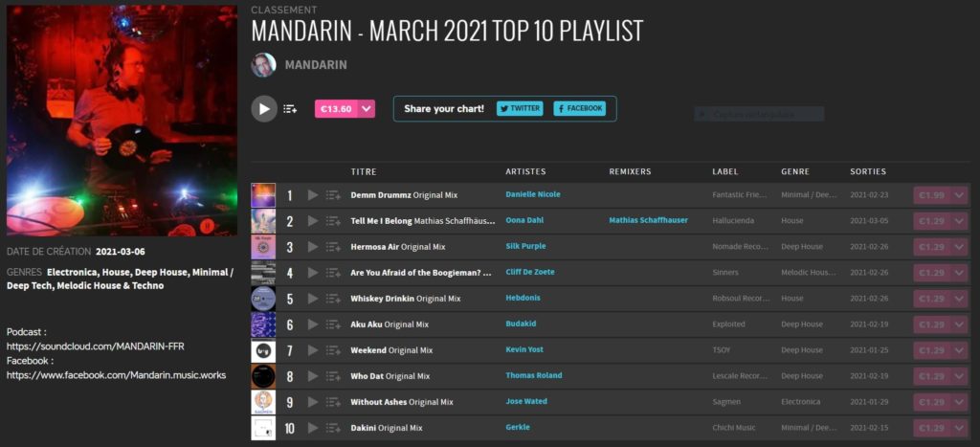Add Who Dat to queue
The width and height of the screenshot is (980, 447).
333,376
